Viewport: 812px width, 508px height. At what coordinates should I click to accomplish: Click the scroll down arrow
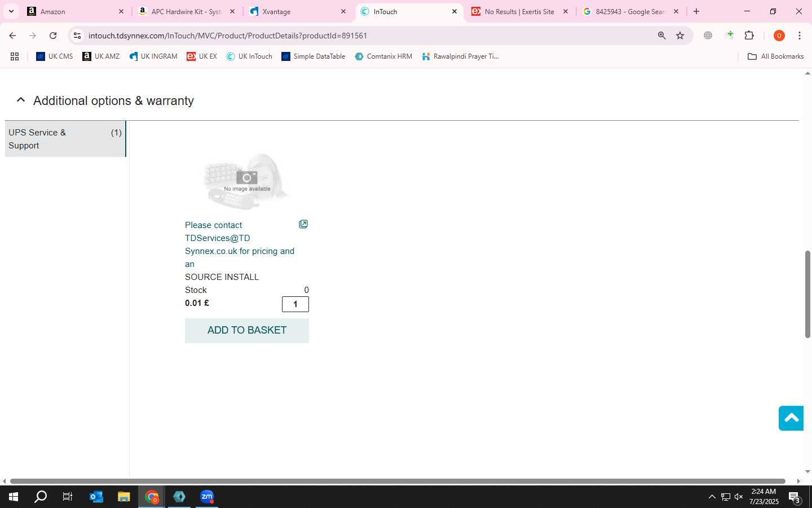pyautogui.click(x=807, y=471)
